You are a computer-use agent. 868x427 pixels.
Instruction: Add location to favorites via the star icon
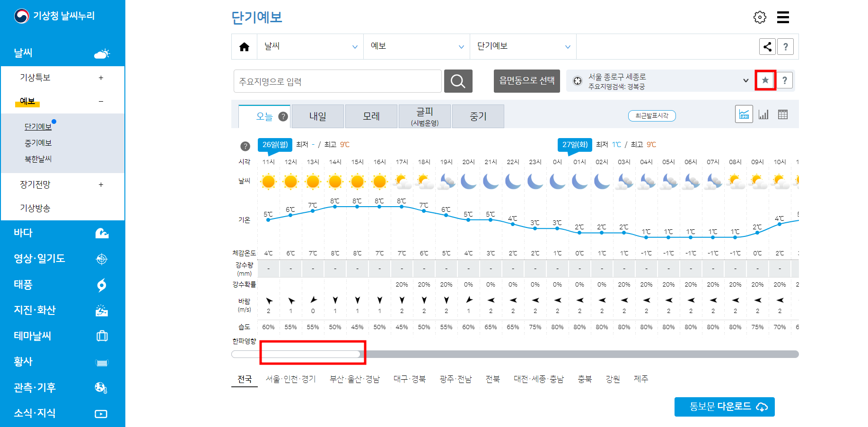click(765, 80)
